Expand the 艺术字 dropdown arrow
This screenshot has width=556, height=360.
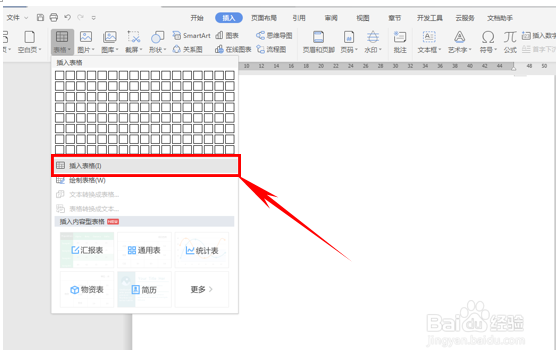tap(470, 50)
